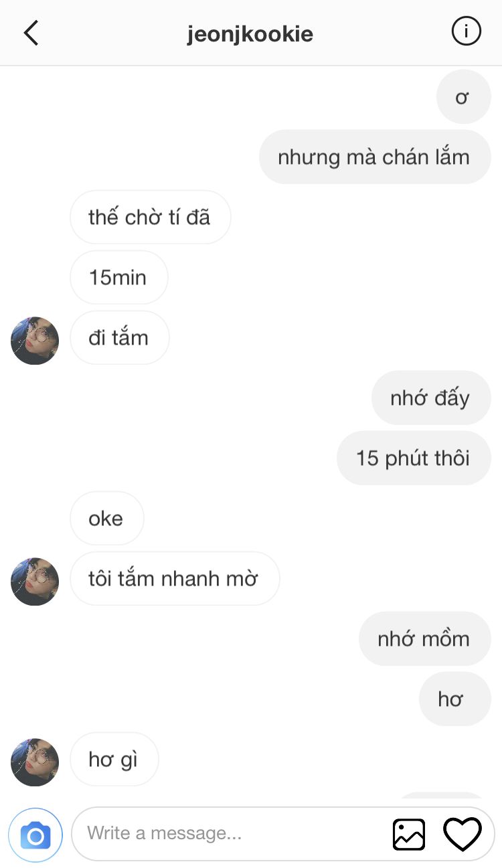Screen dimensions: 502x868
Task: Send a heart reaction icon
Action: coord(463,835)
